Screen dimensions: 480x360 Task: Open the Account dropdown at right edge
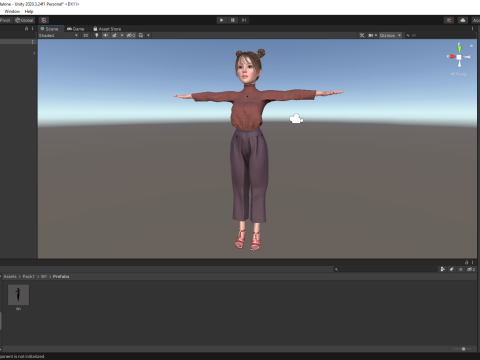(476, 20)
